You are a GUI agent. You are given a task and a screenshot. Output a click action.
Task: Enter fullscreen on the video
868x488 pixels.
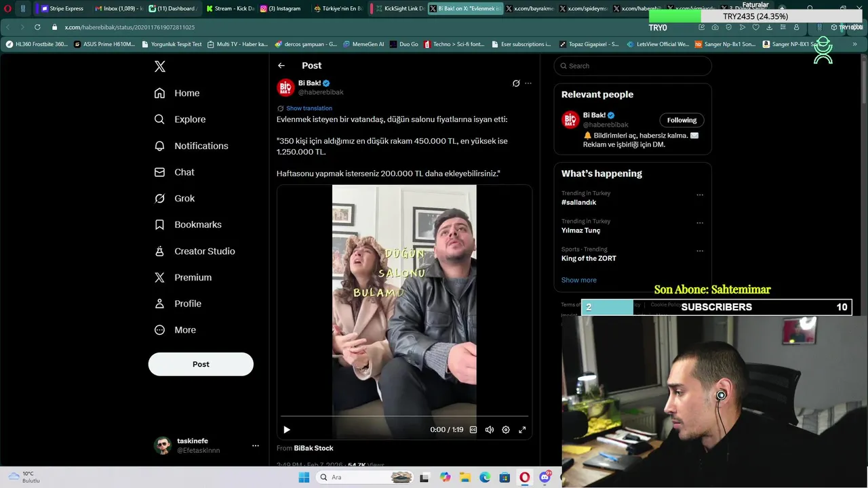click(x=522, y=430)
